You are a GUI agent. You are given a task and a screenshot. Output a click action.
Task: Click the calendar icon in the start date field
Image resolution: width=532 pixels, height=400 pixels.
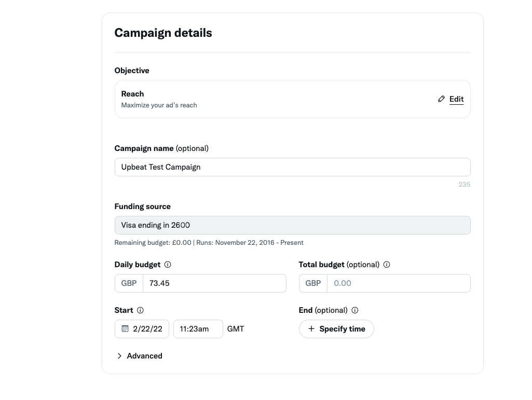[125, 329]
